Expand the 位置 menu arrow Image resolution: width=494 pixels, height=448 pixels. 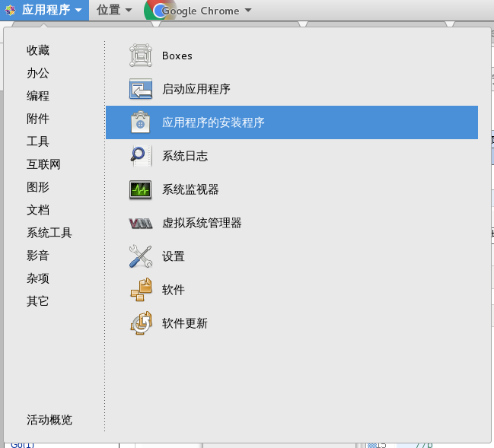(129, 10)
